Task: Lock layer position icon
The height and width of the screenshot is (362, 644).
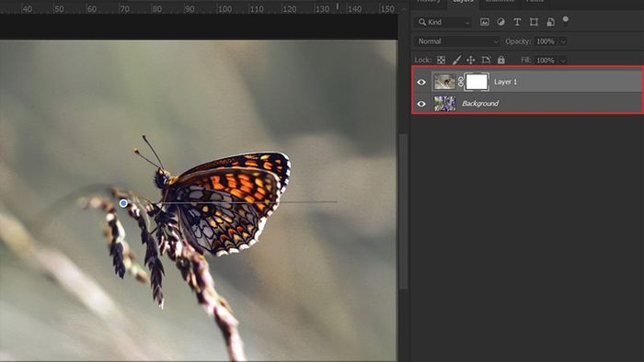Action: click(471, 61)
